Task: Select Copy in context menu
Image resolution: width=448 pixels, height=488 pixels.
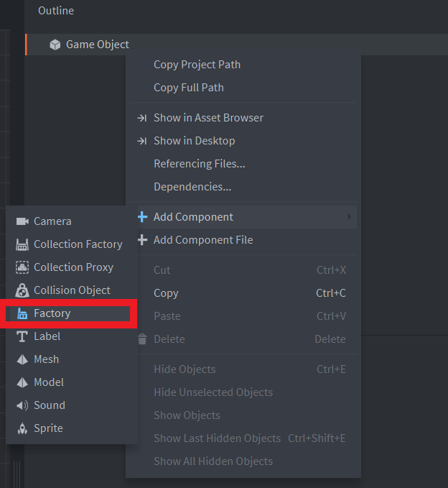Action: pos(243,293)
